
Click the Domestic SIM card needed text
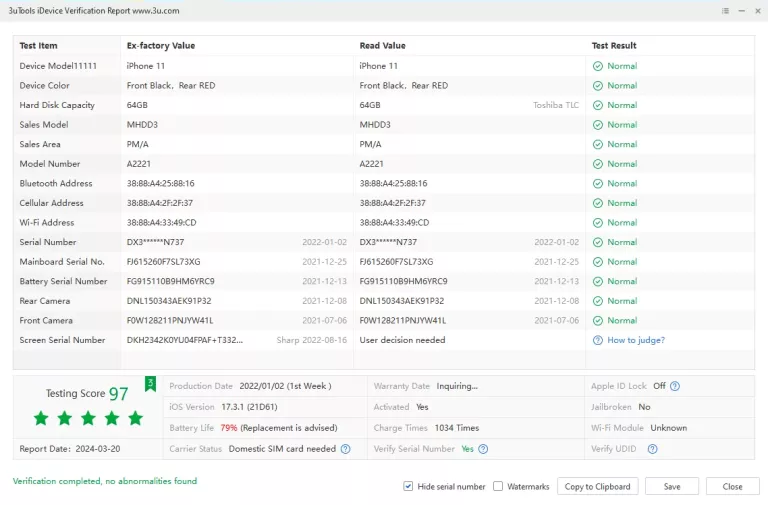tap(282, 449)
